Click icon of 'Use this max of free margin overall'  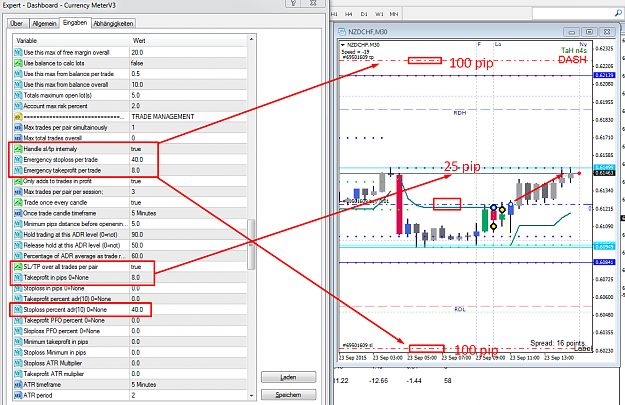pyautogui.click(x=18, y=52)
